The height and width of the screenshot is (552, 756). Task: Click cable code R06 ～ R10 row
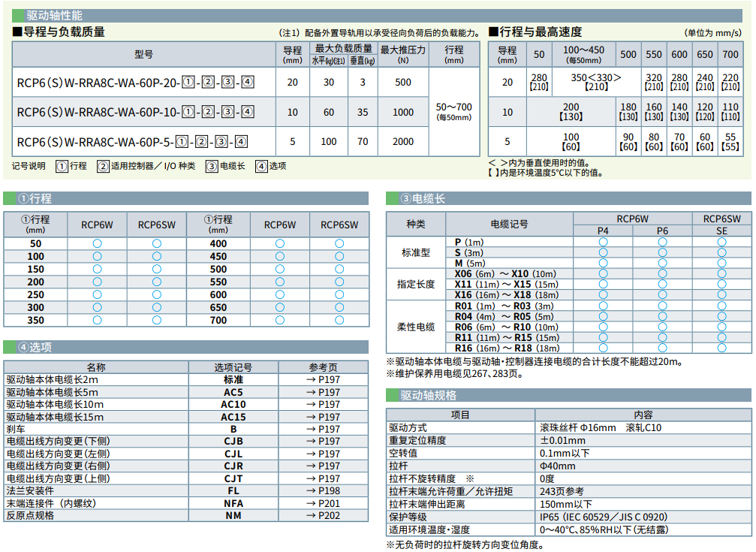tap(507, 327)
